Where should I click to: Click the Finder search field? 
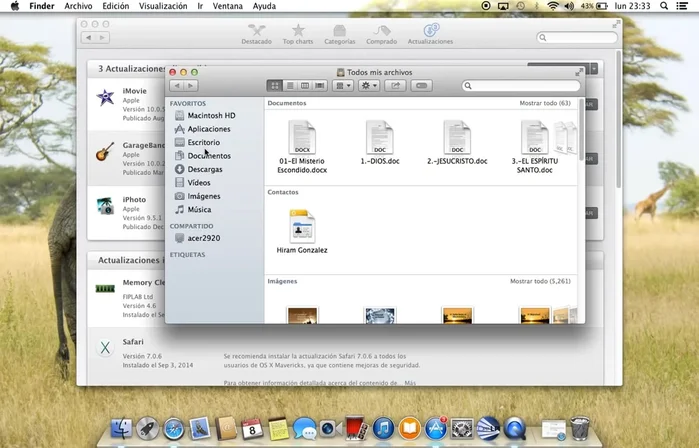[520, 86]
